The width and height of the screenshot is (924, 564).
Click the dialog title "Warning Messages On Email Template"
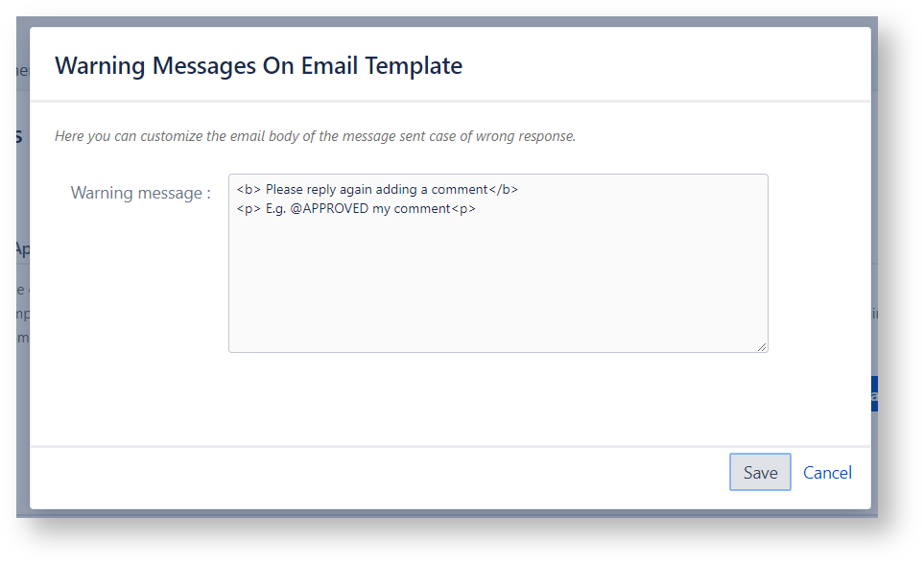(258, 66)
